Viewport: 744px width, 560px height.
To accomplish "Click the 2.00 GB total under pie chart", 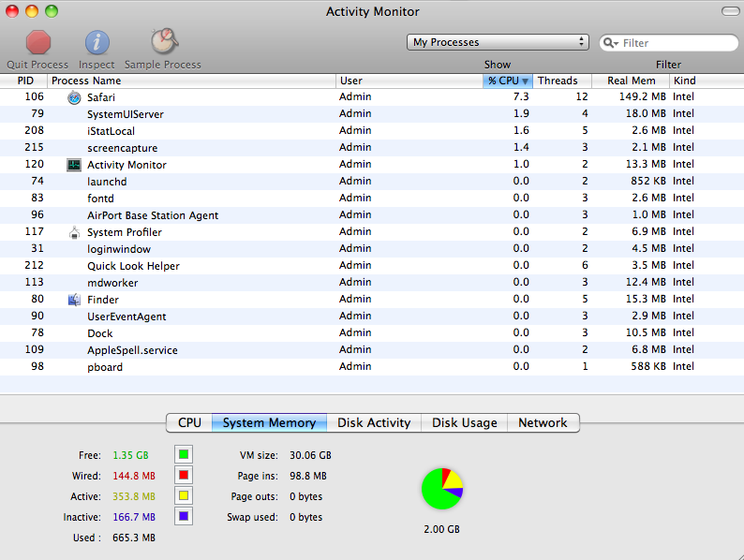I will tap(441, 529).
